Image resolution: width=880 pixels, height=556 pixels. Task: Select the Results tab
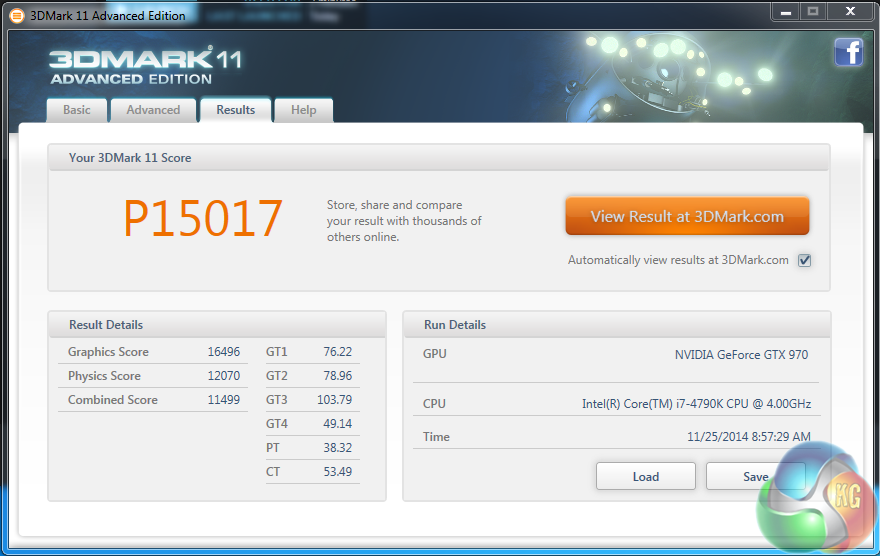(236, 110)
